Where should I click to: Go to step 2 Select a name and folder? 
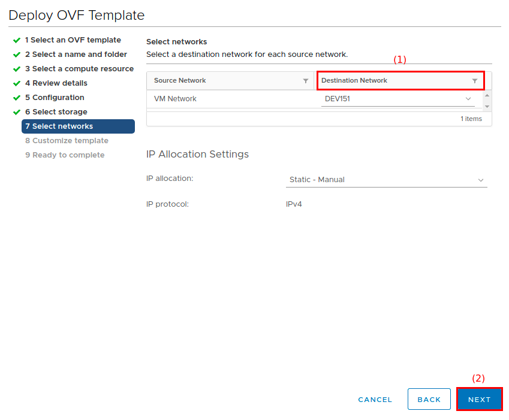(76, 55)
